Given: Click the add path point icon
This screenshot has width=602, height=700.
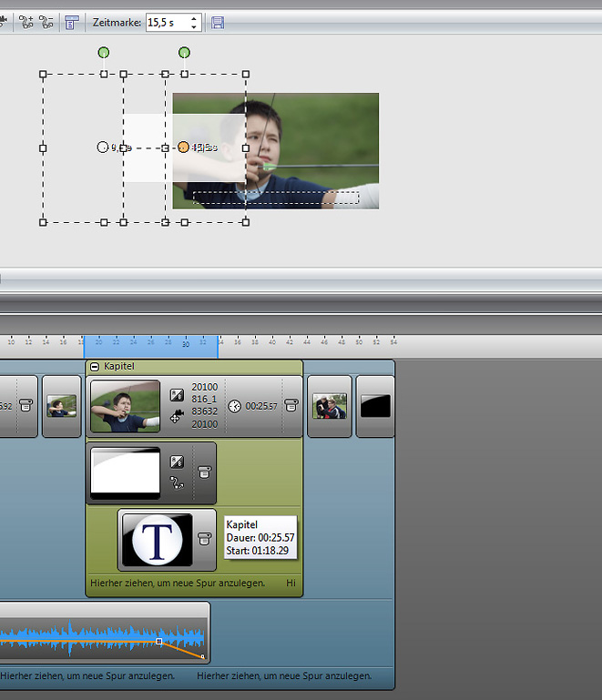Looking at the screenshot, I should [26, 23].
